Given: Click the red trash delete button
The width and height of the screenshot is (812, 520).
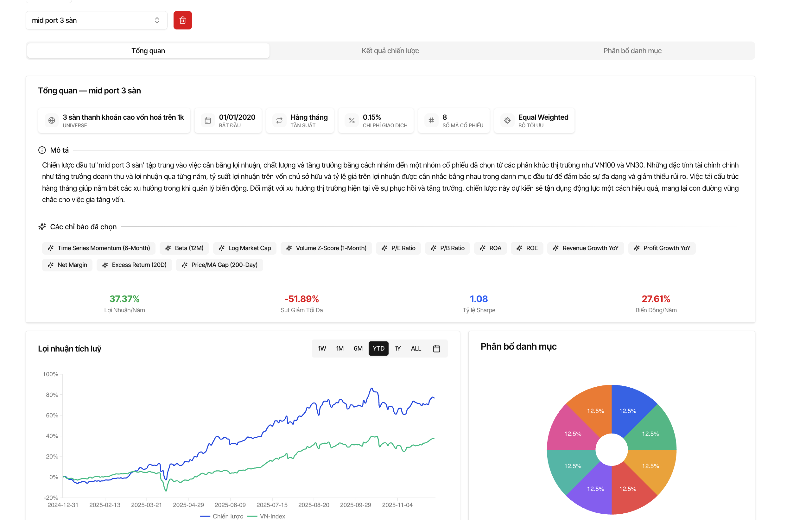Looking at the screenshot, I should tap(182, 20).
